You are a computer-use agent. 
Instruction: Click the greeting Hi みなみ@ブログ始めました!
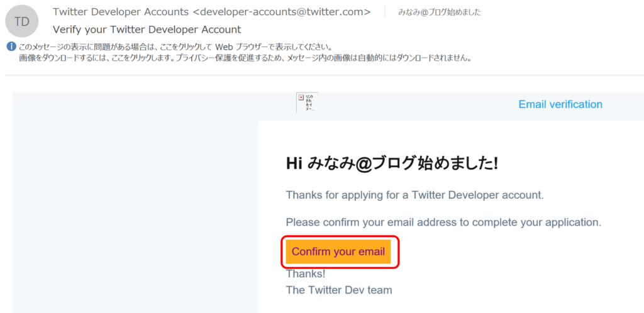pos(392,164)
